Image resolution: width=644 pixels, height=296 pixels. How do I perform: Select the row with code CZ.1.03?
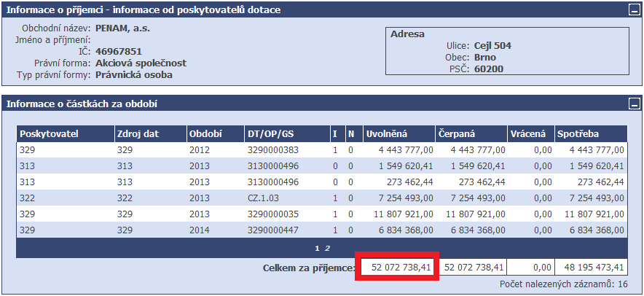264,198
